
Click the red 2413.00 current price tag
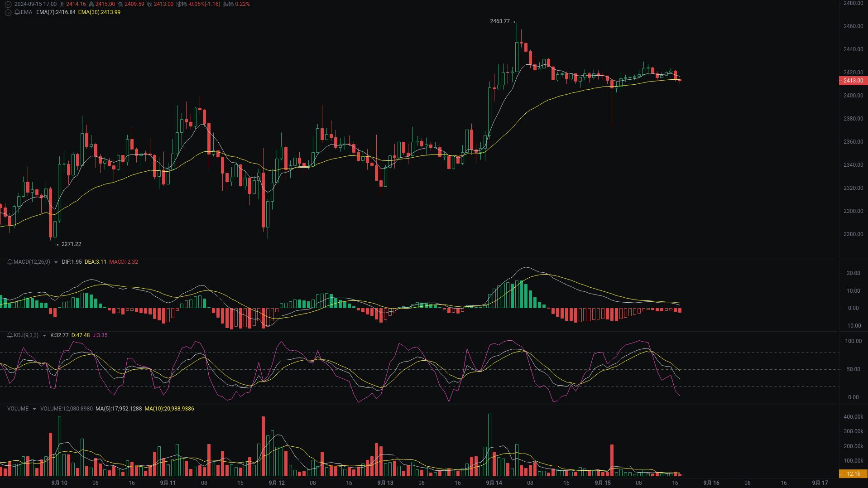[853, 81]
